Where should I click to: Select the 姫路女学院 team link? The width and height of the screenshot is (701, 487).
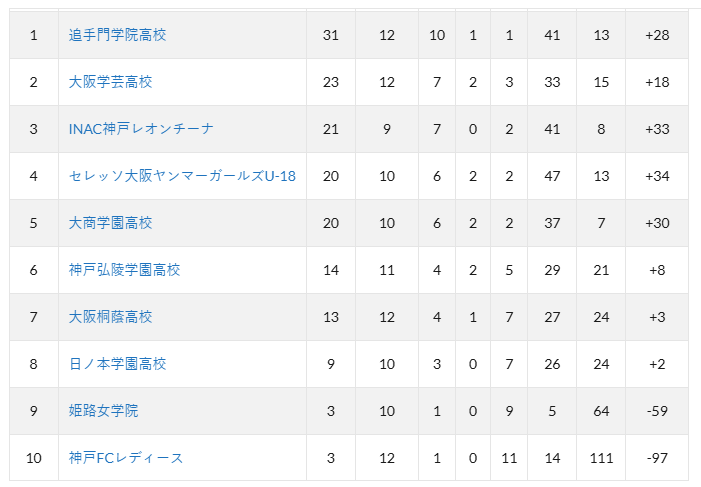point(103,411)
